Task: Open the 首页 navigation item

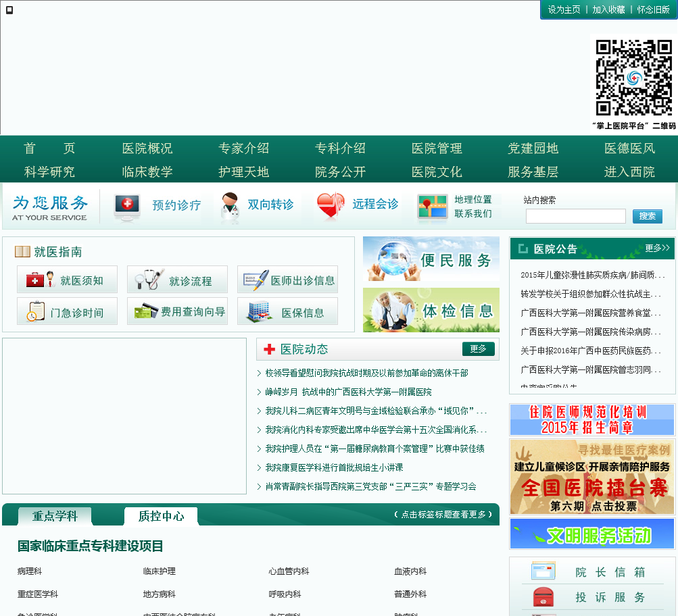Action: point(49,148)
